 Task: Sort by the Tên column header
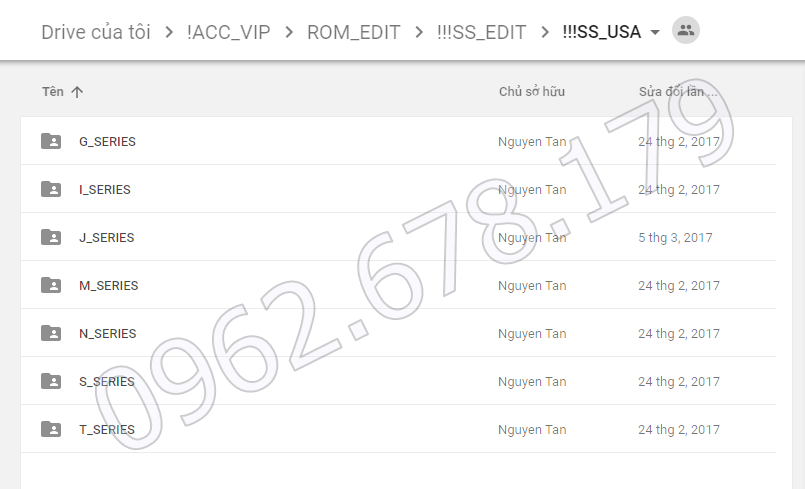click(53, 92)
